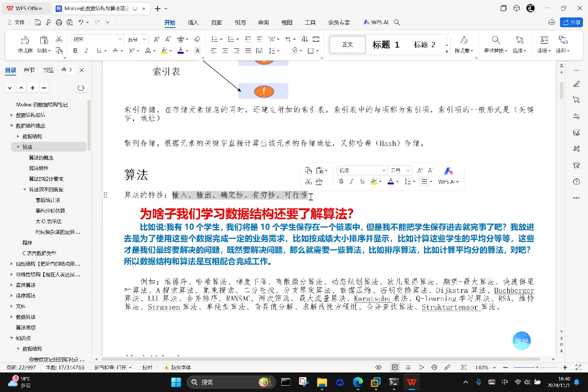Collapse the 算法 outline item

click(x=18, y=147)
